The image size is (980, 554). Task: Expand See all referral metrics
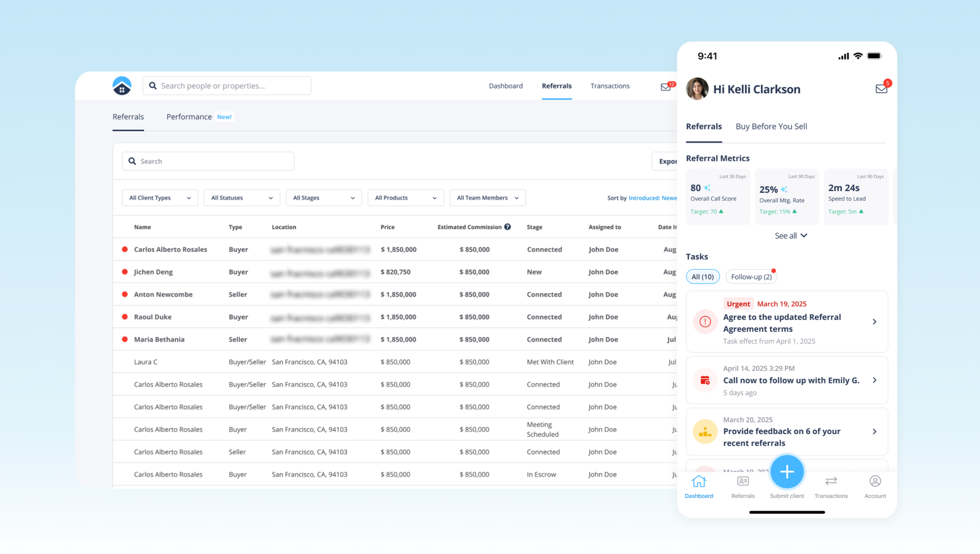(x=790, y=236)
